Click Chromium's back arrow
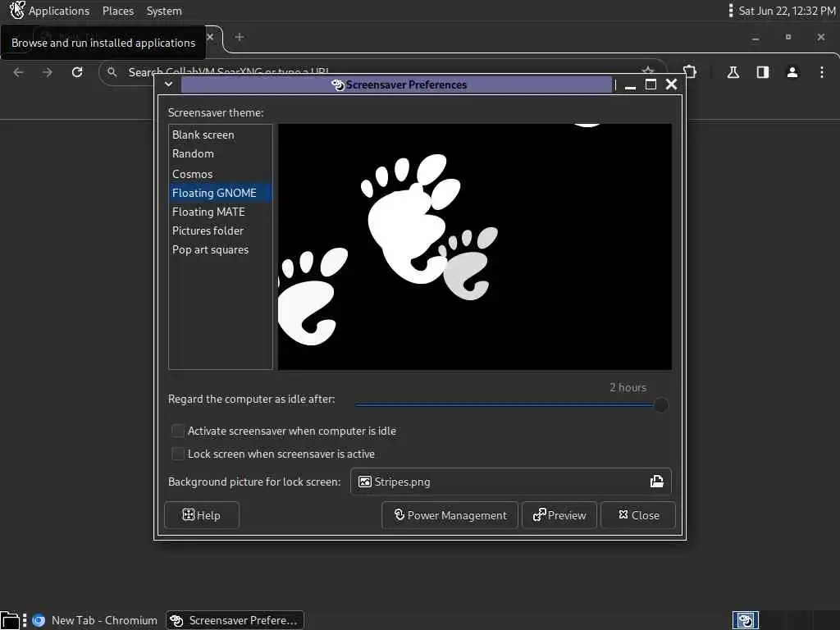This screenshot has width=840, height=630. click(19, 72)
